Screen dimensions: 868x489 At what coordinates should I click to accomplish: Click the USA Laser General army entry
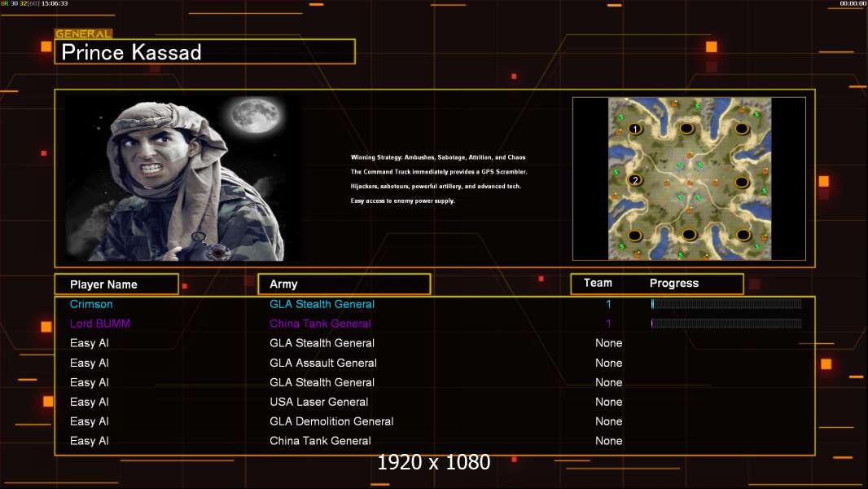pos(319,402)
